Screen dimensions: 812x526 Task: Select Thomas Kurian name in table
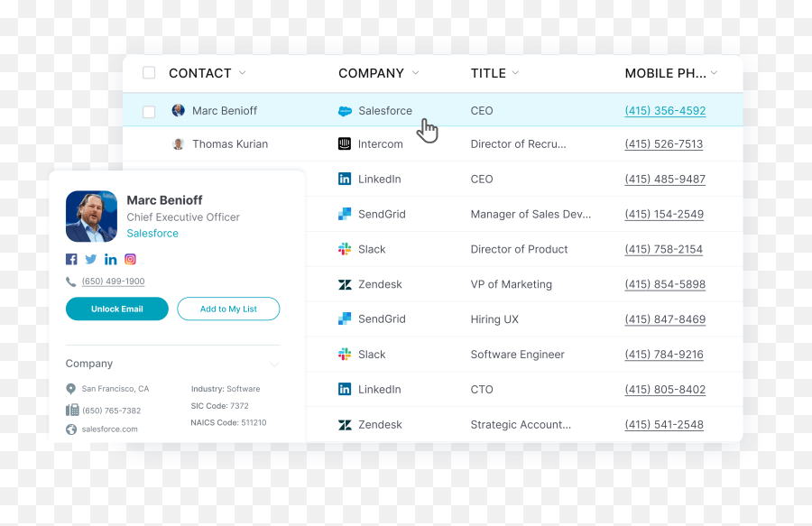pos(230,144)
